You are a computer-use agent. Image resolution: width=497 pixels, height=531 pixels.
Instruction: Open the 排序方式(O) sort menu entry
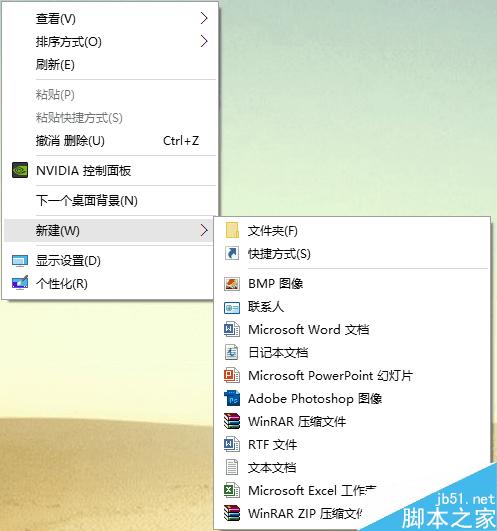point(110,41)
